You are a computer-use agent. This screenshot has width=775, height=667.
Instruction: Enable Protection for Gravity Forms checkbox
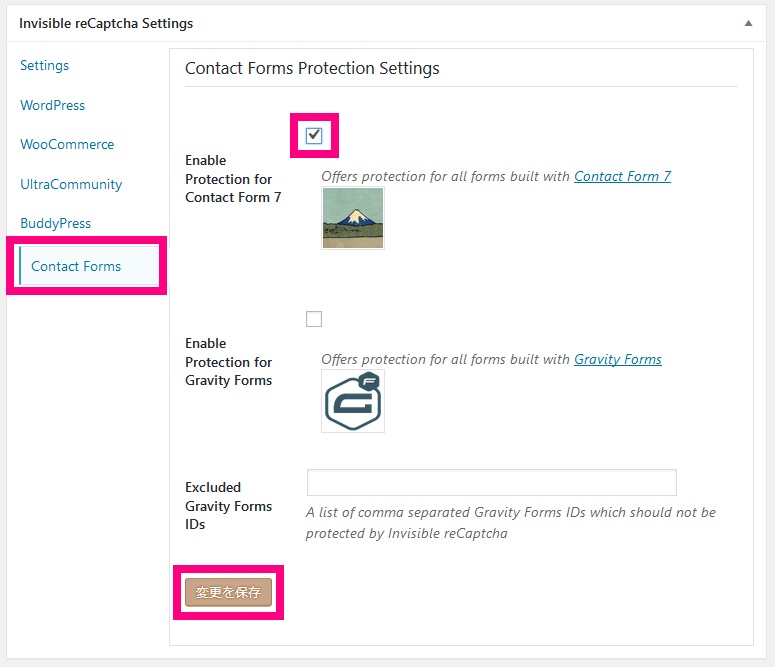(x=314, y=319)
